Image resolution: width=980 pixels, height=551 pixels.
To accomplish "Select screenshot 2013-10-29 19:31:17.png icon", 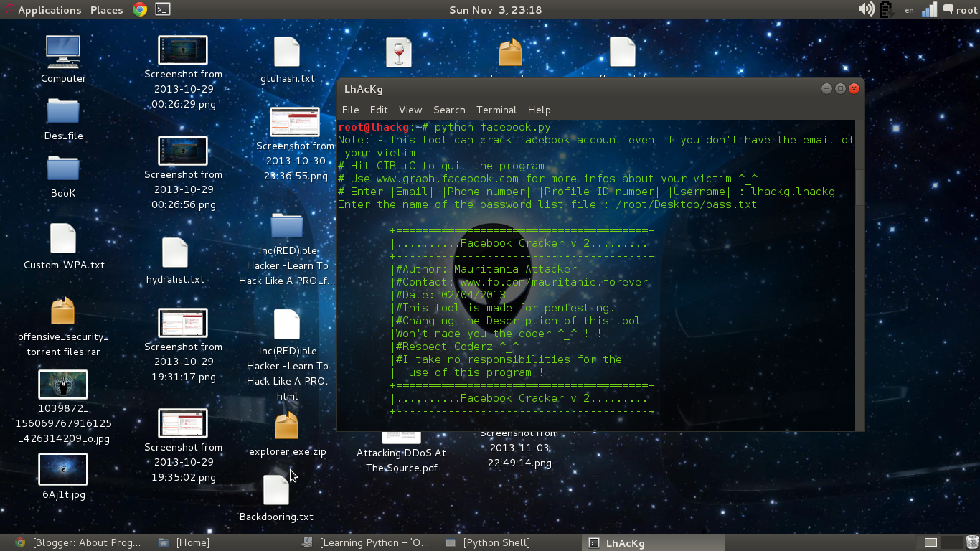I will coord(183,323).
